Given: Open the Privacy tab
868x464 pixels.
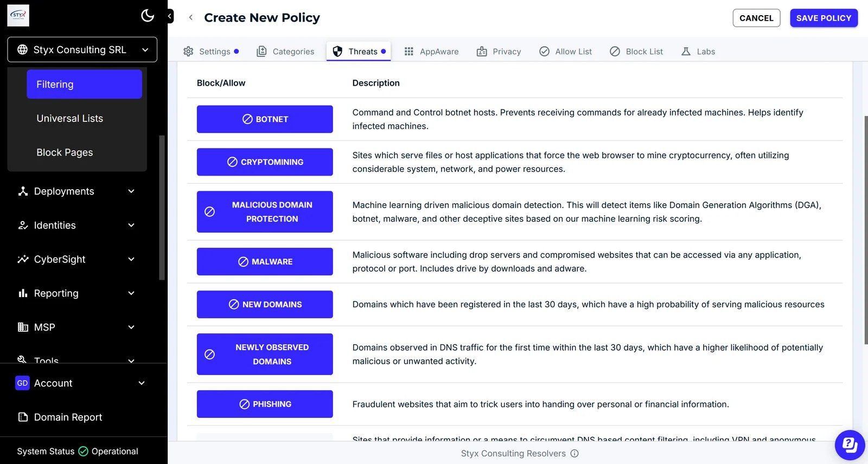Looking at the screenshot, I should (499, 51).
